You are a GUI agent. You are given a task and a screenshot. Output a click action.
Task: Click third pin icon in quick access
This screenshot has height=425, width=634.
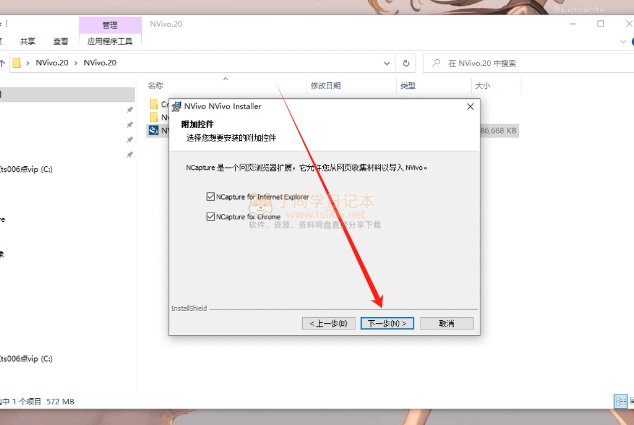129,140
